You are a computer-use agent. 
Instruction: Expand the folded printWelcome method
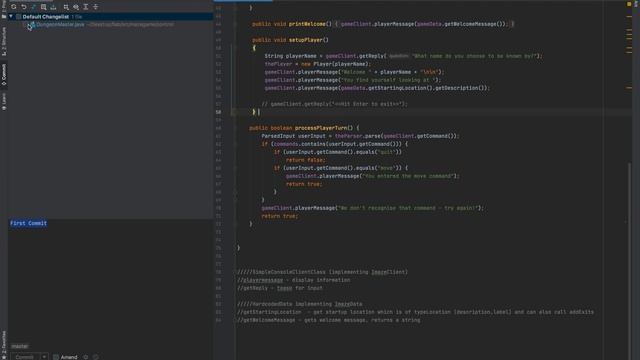click(236, 24)
